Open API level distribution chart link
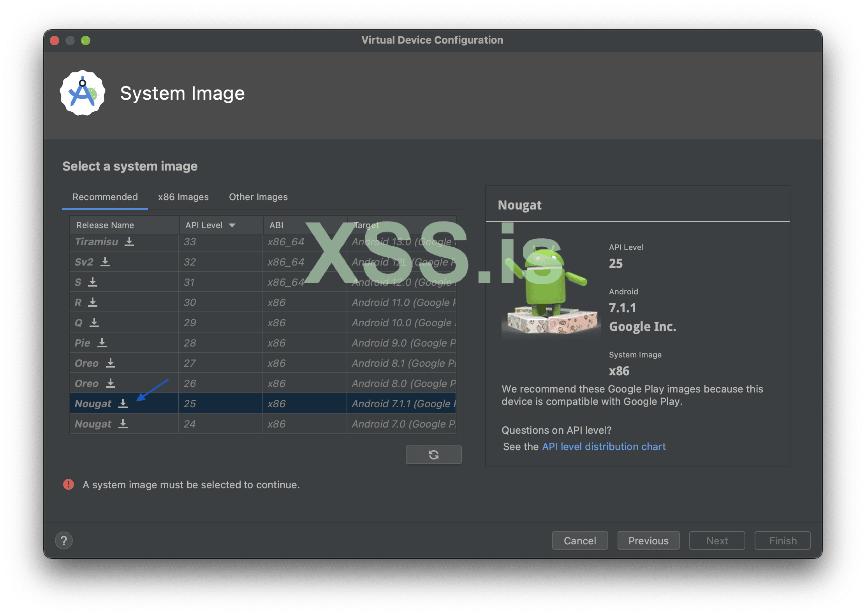 (x=604, y=447)
